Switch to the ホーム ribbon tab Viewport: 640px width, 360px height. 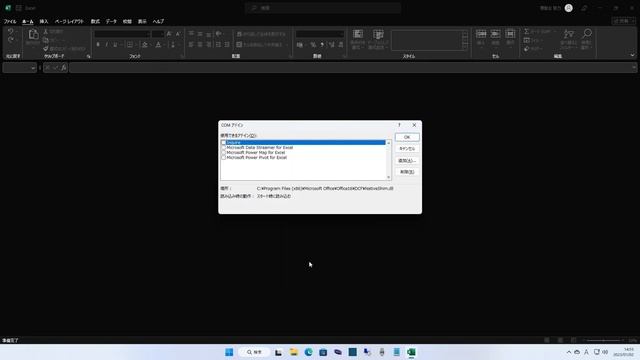coord(28,21)
